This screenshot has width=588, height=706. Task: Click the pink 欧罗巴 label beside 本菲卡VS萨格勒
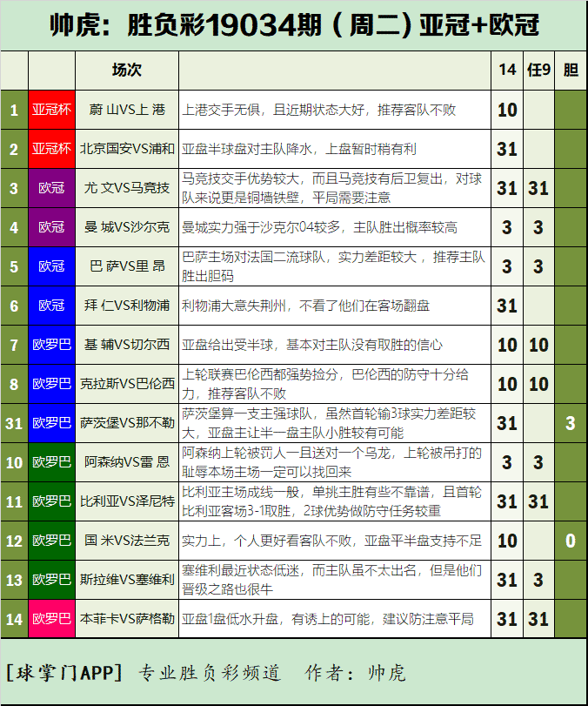(x=51, y=619)
